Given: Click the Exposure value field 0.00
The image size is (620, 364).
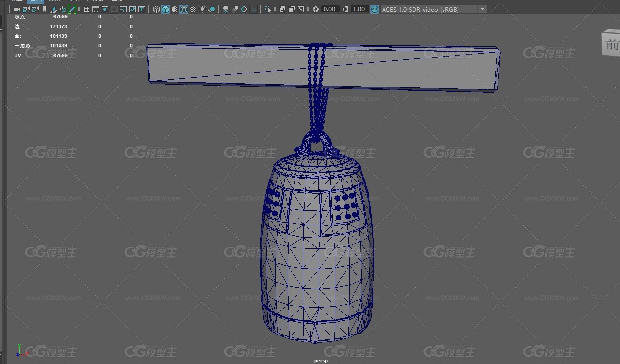Looking at the screenshot, I should [330, 9].
